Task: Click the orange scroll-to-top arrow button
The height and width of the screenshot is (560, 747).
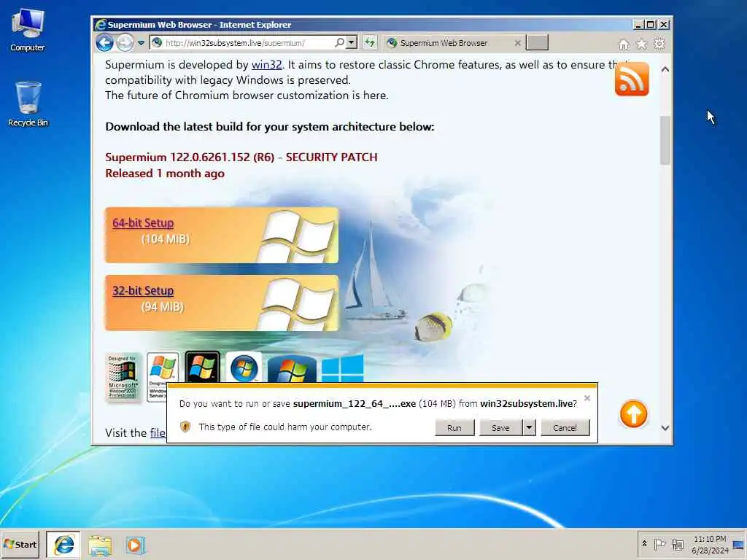Action: 633,414
